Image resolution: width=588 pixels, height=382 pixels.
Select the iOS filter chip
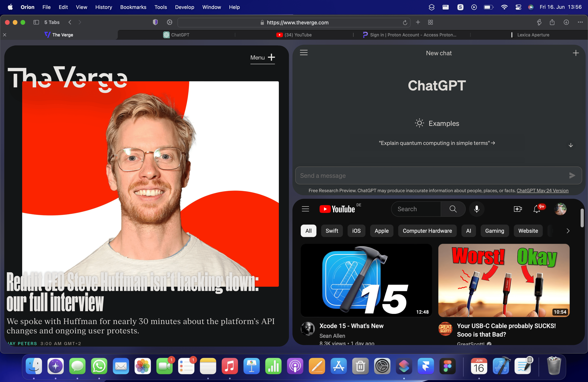click(x=356, y=231)
